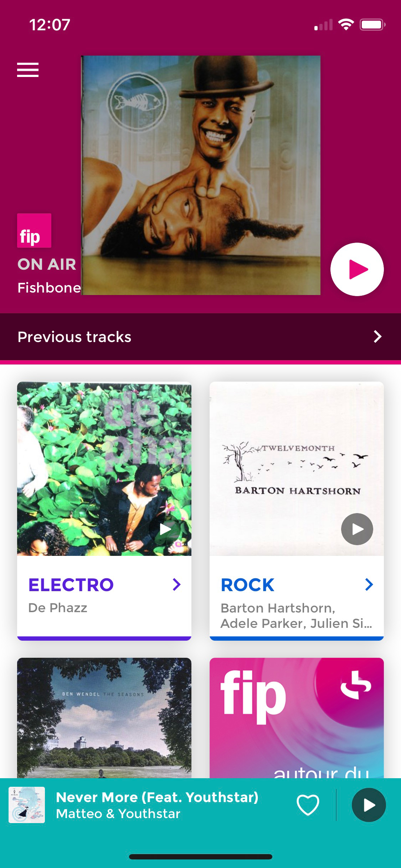Select the ROCK station title
The width and height of the screenshot is (401, 868).
point(247,585)
